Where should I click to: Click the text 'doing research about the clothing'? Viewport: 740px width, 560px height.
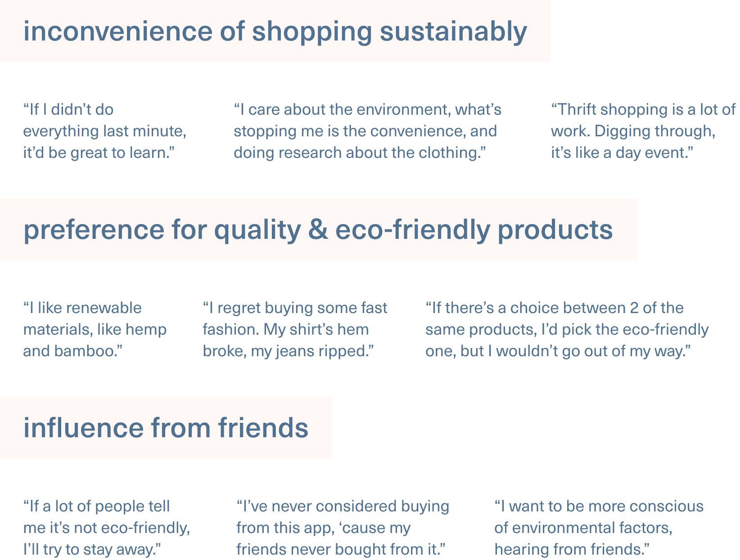point(357,153)
